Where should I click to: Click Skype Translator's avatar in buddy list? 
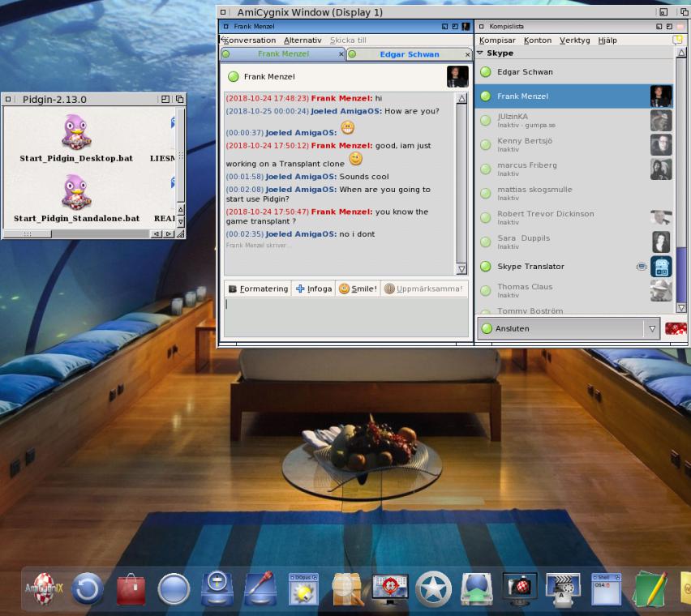click(661, 267)
